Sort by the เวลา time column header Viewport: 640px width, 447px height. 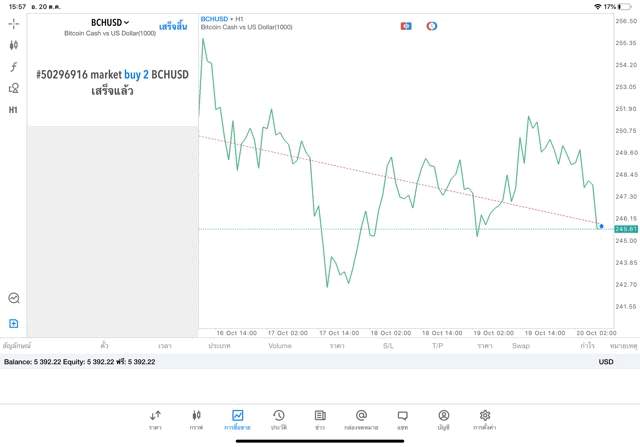(165, 346)
